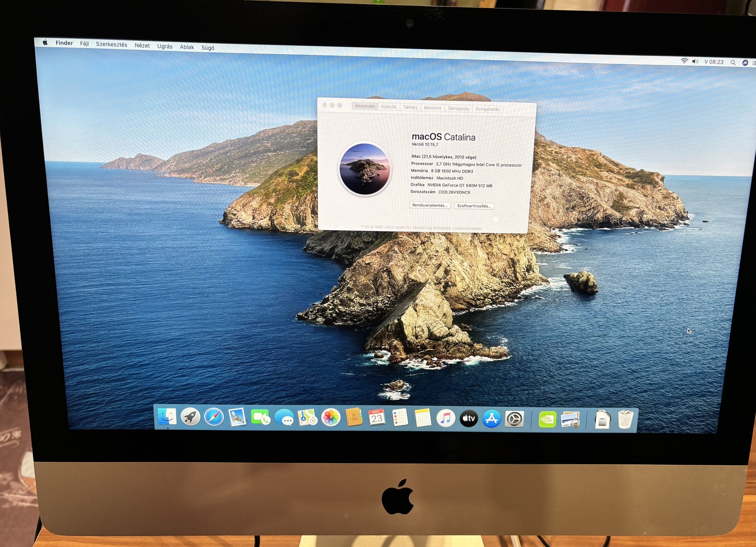This screenshot has width=756, height=547.
Task: Open the Mail stamp icon in Dock
Action: pos(237,417)
